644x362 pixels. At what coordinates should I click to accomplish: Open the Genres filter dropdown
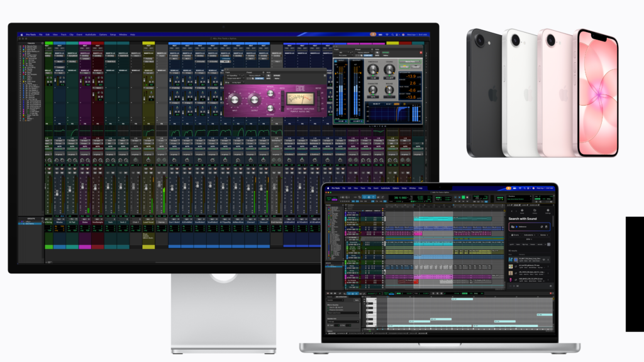tap(543, 235)
